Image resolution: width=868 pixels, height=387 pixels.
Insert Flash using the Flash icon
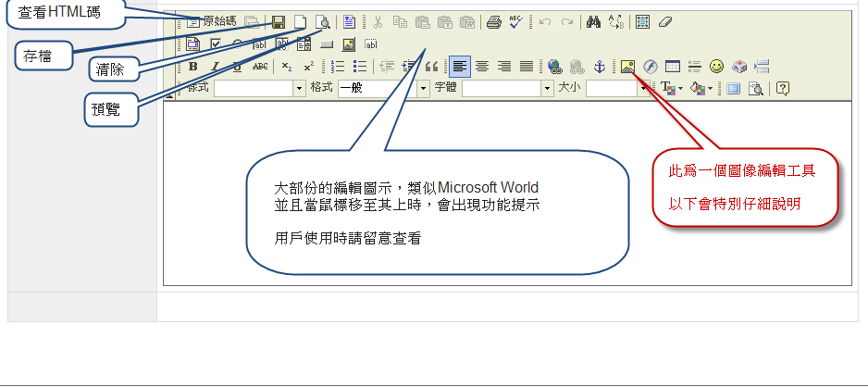coord(651,66)
